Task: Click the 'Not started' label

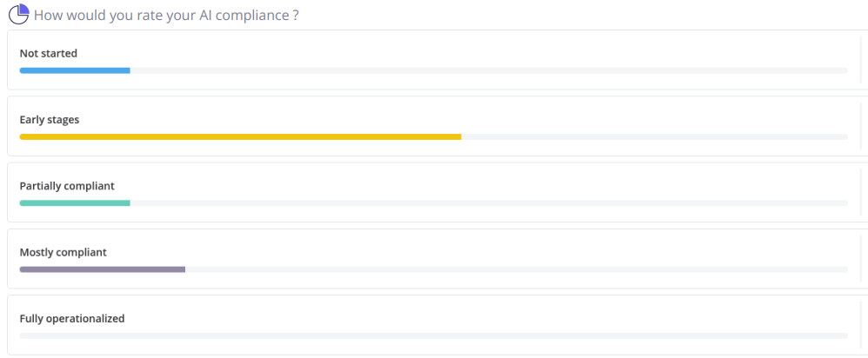Action: (48, 54)
